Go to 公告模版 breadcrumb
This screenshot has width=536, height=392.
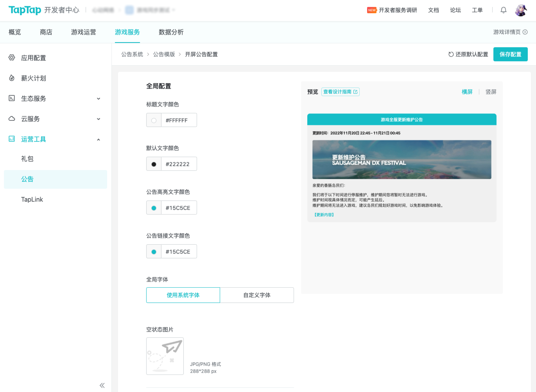[x=164, y=54]
